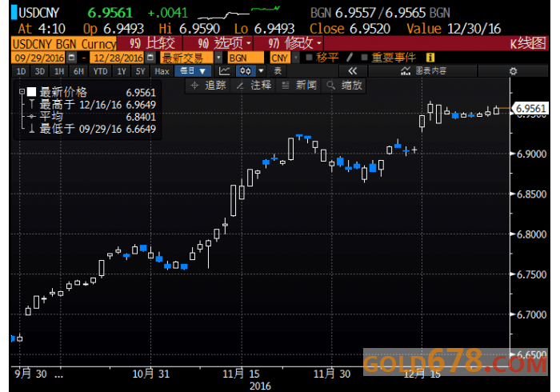Screen dimensions: 560x392
Task: Click 11月 15 x-axis date label
Action: [x=241, y=374]
